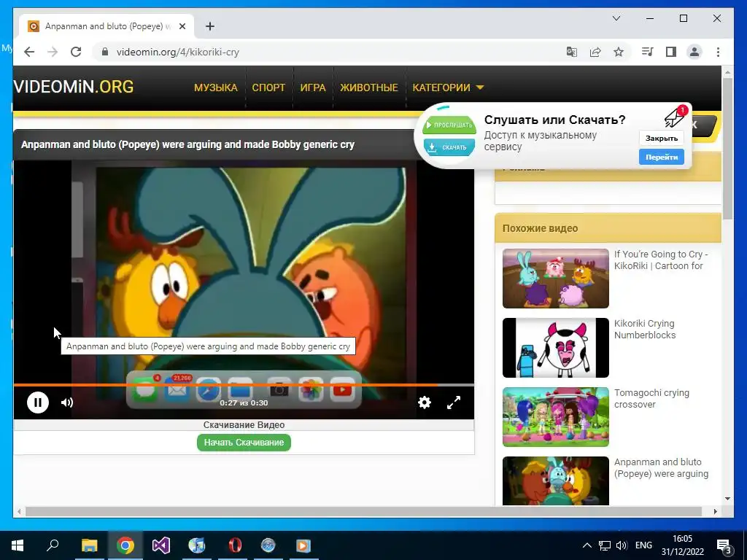The width and height of the screenshot is (747, 560).
Task: Open the ЖИВОТНЫЕ menu item
Action: point(368,87)
